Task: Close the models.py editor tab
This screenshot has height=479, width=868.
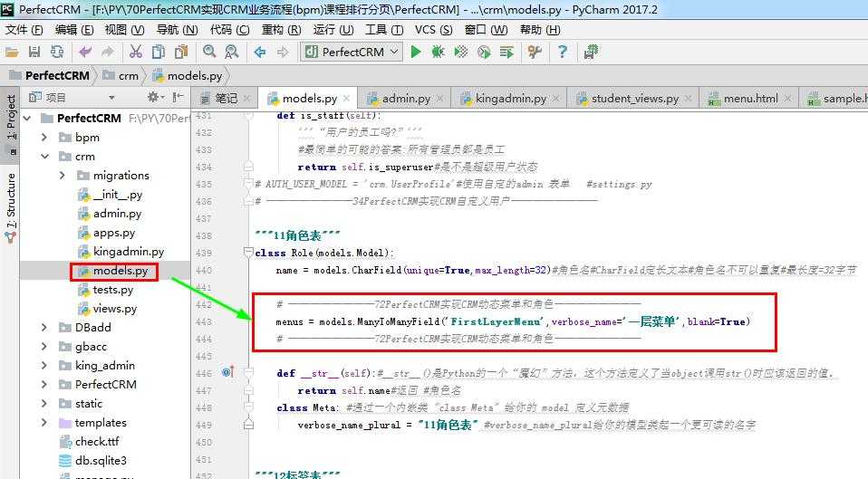Action: [346, 99]
